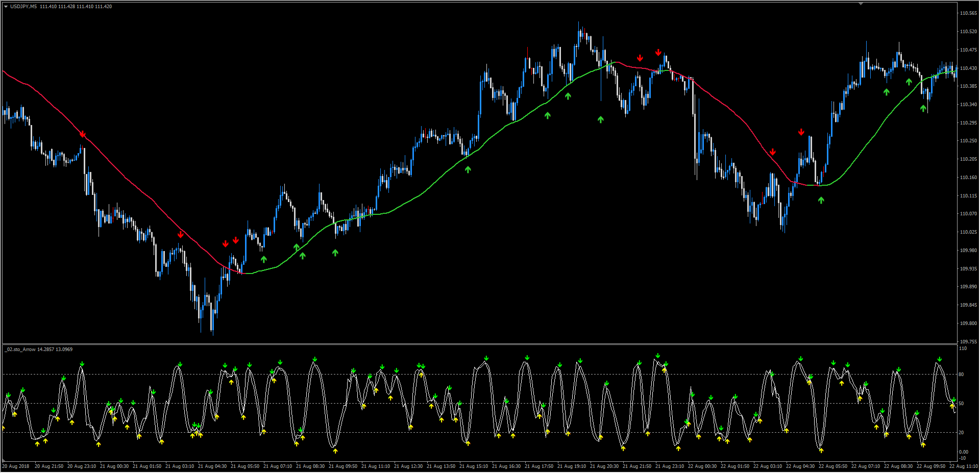The image size is (980, 473).
Task: Click time axis label 22 Aug 09:50
Action: coord(931,466)
